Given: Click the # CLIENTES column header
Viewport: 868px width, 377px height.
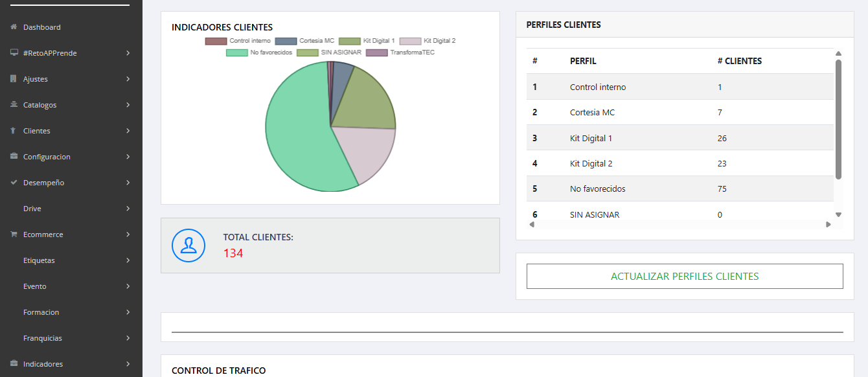Looking at the screenshot, I should click(x=740, y=62).
